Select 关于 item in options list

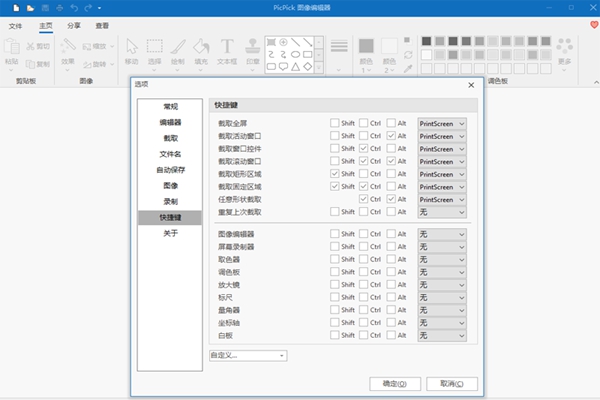(170, 233)
